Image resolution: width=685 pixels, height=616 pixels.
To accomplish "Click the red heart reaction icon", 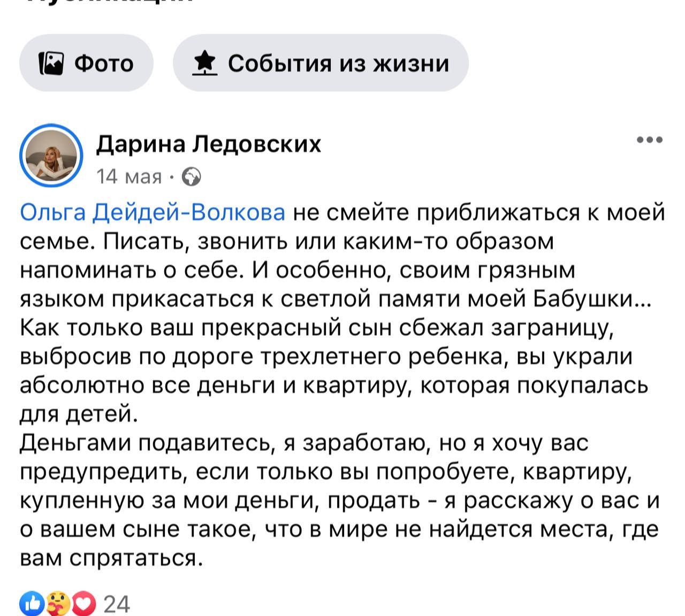I will point(84,604).
